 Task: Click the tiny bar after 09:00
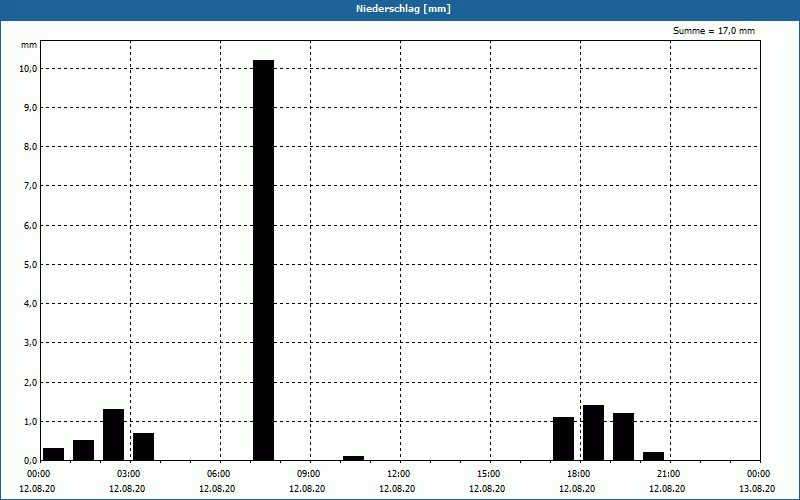pos(354,458)
